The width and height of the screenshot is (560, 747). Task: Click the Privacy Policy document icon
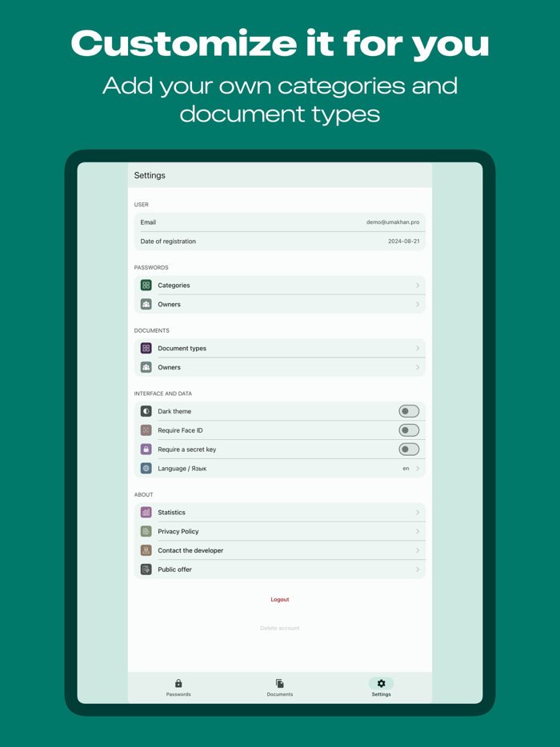pyautogui.click(x=146, y=531)
